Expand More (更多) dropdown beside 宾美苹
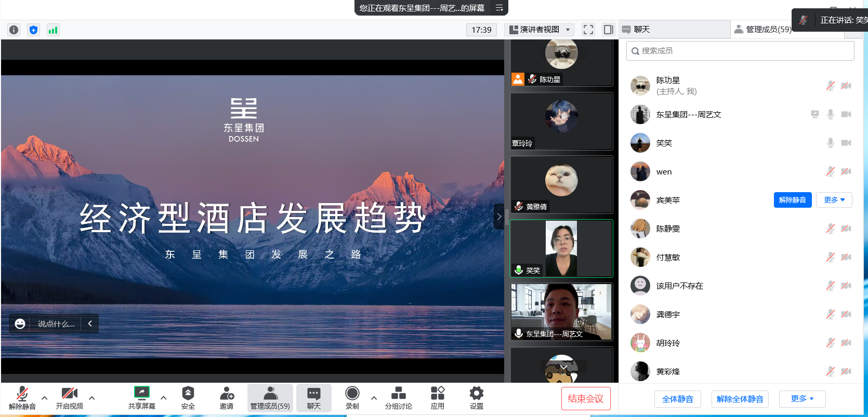 tap(834, 200)
